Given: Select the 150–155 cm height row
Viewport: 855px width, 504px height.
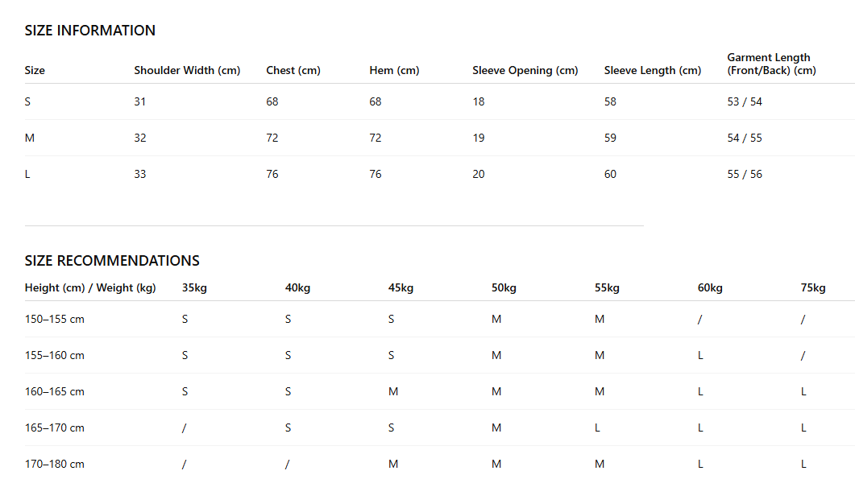Looking at the screenshot, I should click(x=439, y=319).
